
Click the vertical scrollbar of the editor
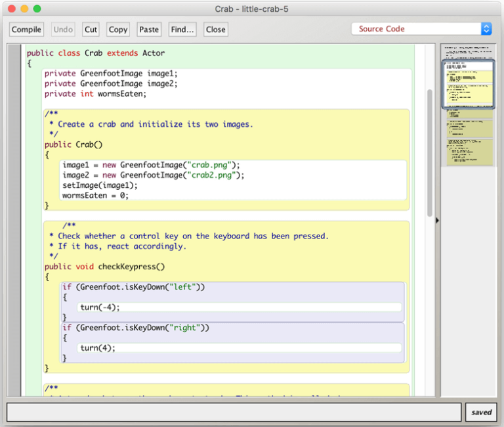tap(430, 151)
